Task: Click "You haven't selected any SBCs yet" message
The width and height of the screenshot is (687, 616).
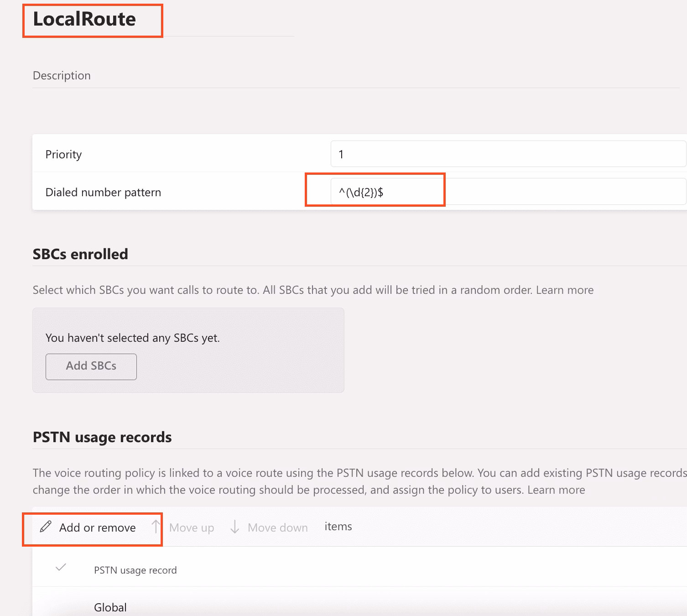Action: click(x=133, y=338)
